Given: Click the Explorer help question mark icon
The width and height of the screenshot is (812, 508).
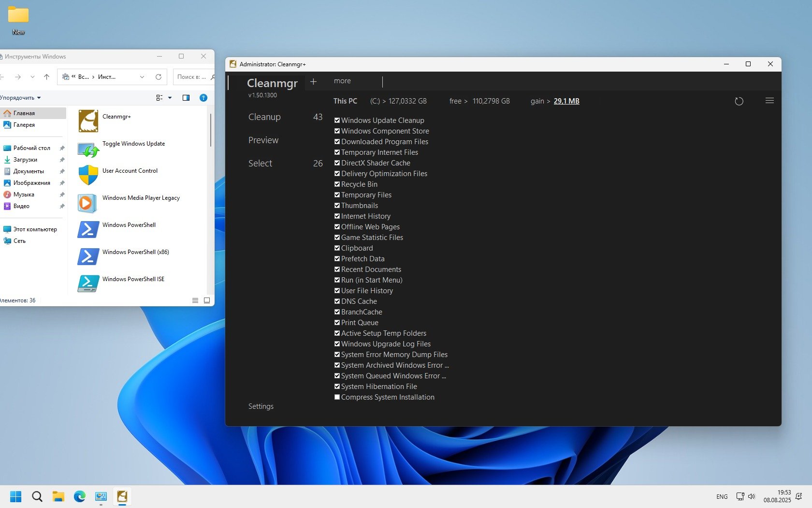Looking at the screenshot, I should (x=203, y=98).
